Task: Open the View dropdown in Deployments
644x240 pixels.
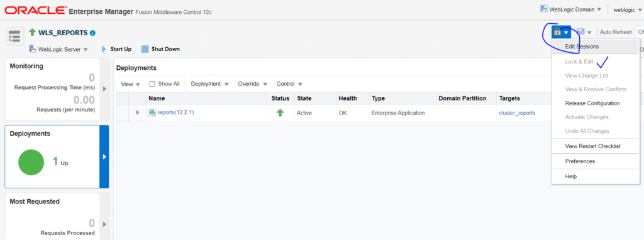Action: pos(131,84)
